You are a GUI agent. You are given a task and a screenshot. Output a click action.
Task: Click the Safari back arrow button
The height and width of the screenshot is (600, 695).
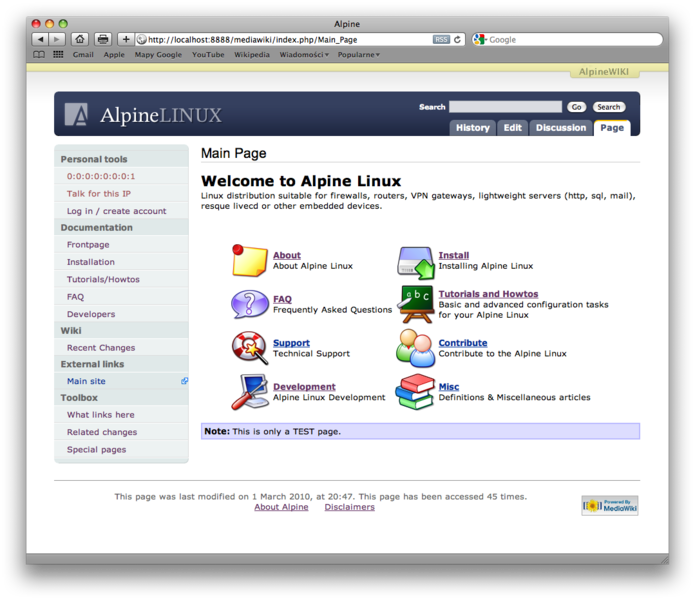(x=40, y=39)
